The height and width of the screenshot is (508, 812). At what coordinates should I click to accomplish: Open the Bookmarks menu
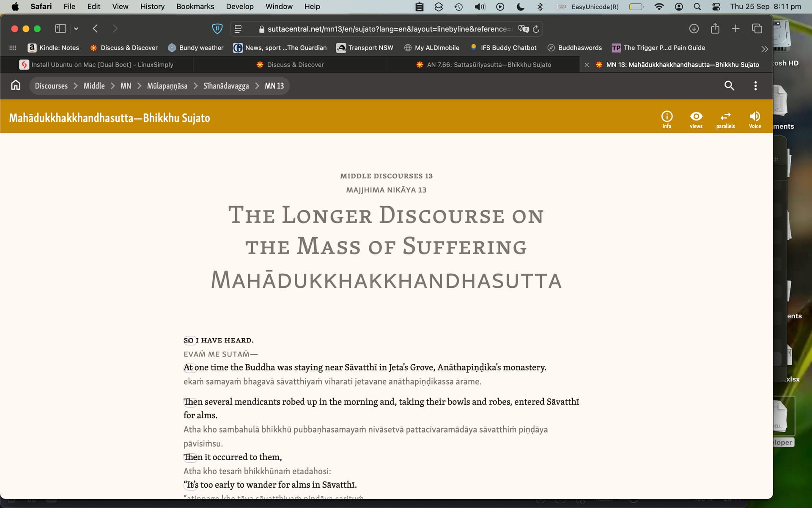point(195,6)
